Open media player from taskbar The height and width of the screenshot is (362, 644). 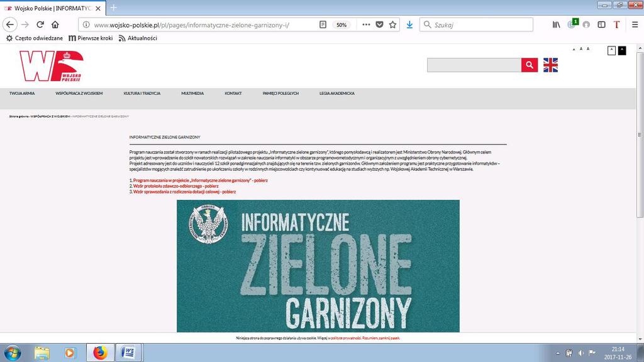coord(70,353)
